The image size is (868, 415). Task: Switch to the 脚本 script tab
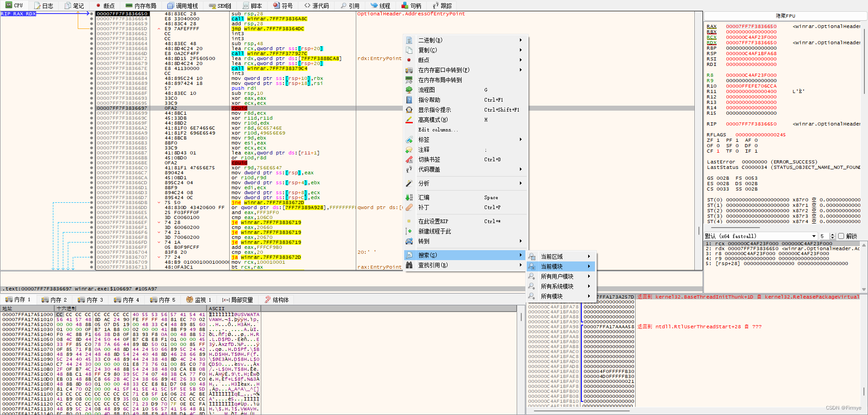click(253, 6)
